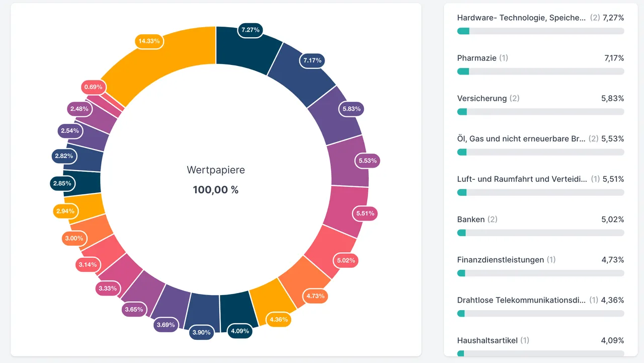This screenshot has height=363, width=644.
Task: Click the Wertpapiere 100,00 % center text
Action: click(x=216, y=180)
